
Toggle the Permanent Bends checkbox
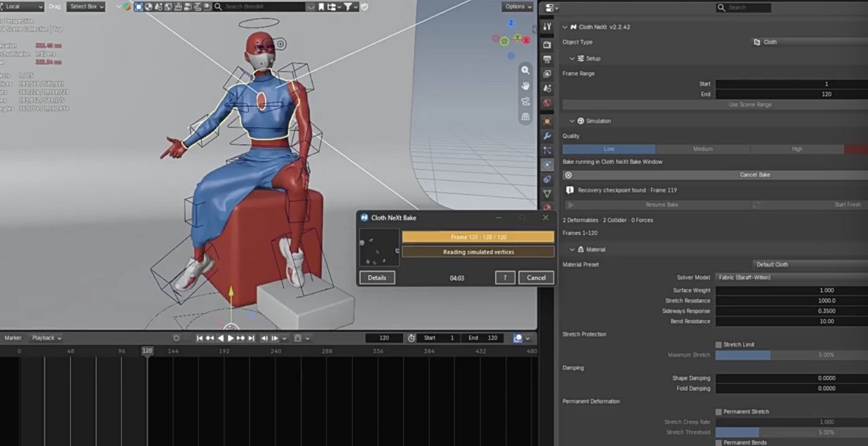719,442
